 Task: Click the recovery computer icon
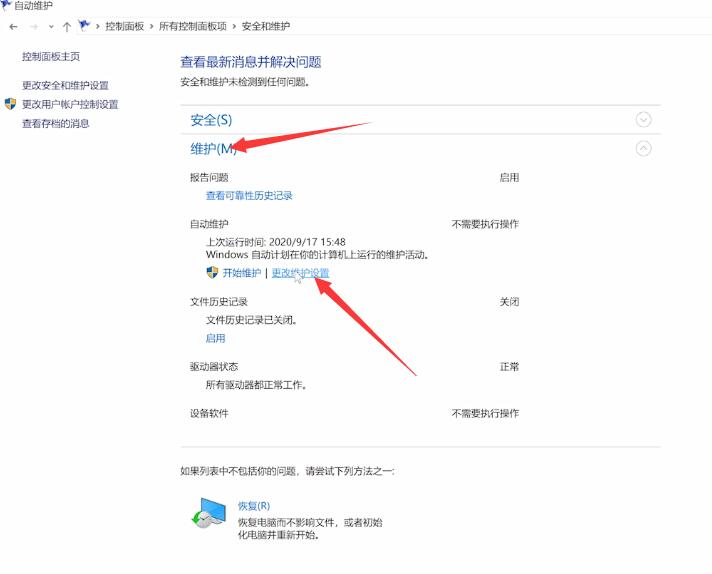click(208, 513)
